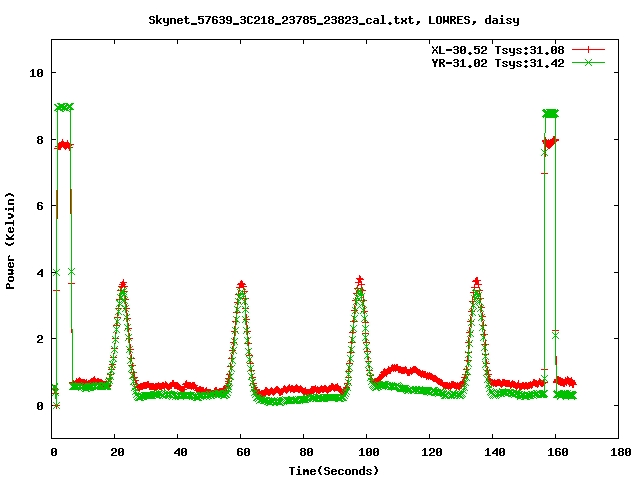Screen dimensions: 640x480
Task: Click x-axis tick label 100
Action: [369, 452]
